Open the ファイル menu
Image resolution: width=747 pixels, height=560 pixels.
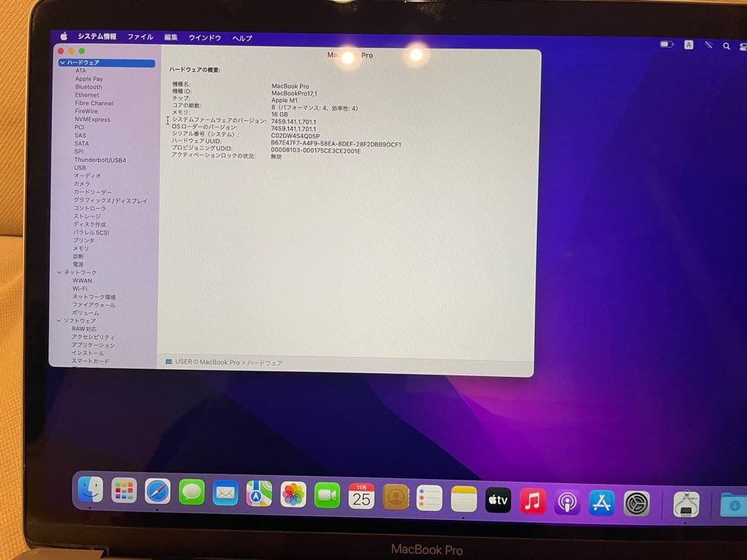click(140, 38)
